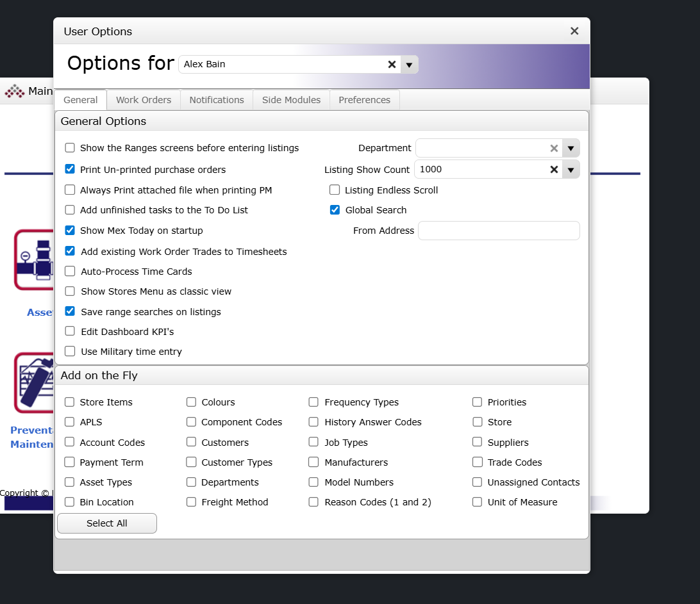Enable Store Items add on the fly
700x604 pixels.
point(70,402)
